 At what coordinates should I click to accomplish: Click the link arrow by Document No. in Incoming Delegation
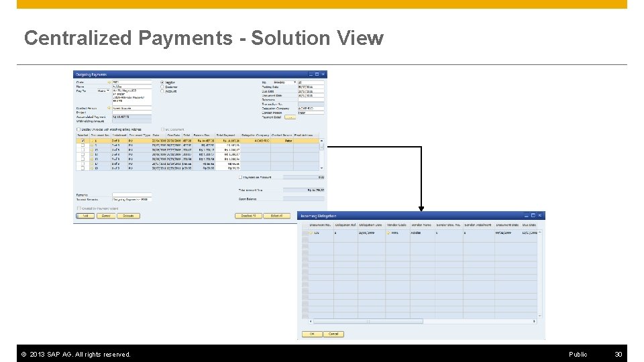311,233
